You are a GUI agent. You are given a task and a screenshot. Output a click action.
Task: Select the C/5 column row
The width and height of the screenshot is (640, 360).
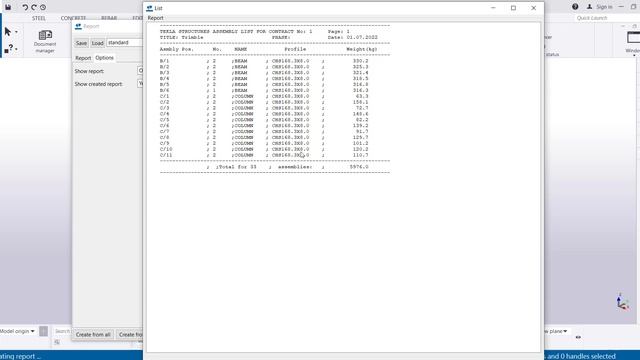[264, 120]
